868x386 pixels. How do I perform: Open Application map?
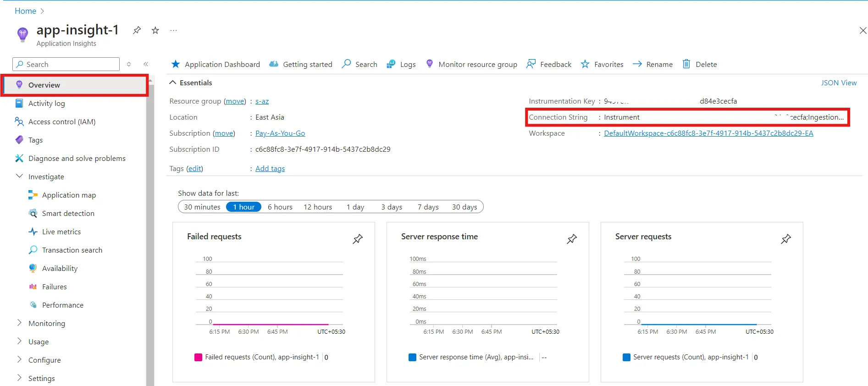69,195
